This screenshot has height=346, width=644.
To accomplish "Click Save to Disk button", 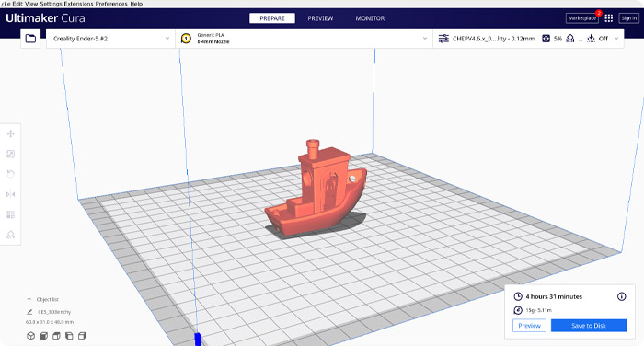I will click(589, 326).
